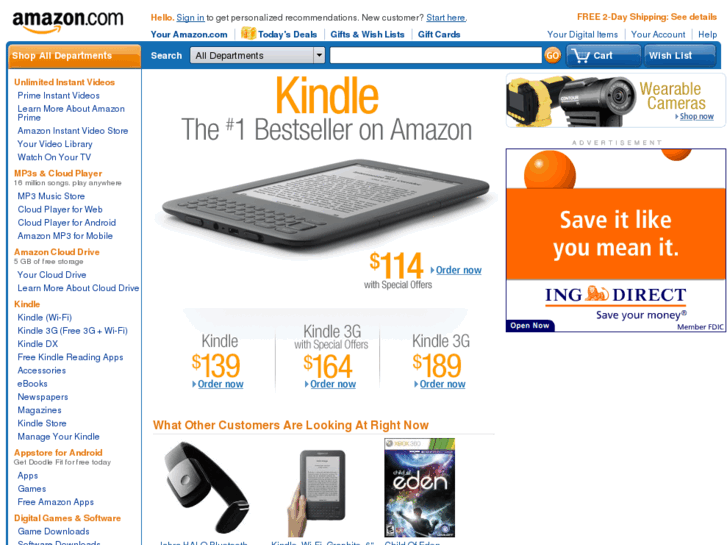Open the Shop All Departments menu

(75, 56)
